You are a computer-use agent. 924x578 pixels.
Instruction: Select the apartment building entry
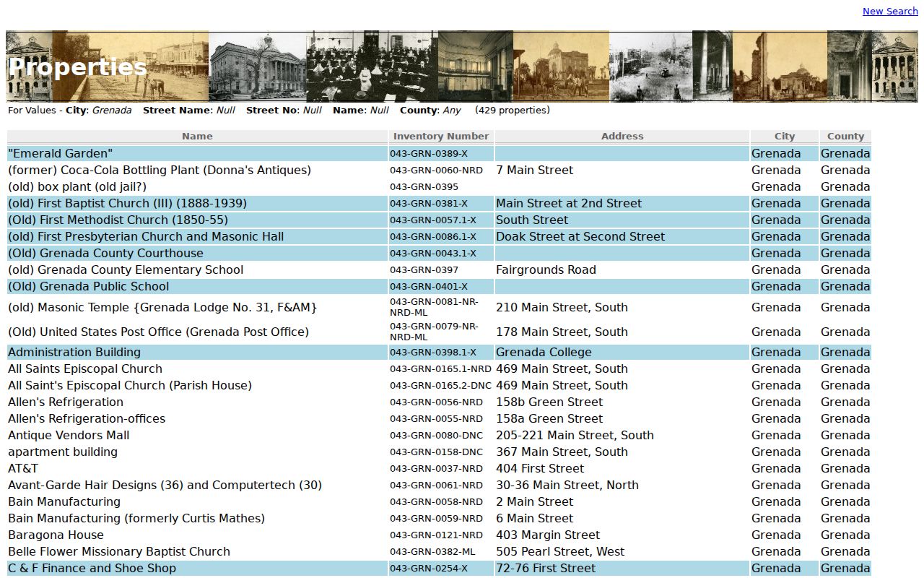click(63, 452)
